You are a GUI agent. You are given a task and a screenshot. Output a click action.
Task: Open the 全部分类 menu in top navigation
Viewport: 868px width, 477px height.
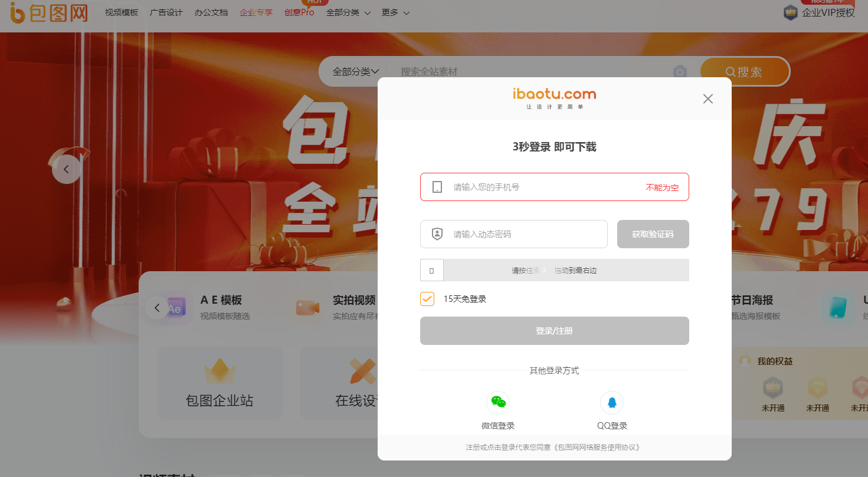(x=348, y=12)
